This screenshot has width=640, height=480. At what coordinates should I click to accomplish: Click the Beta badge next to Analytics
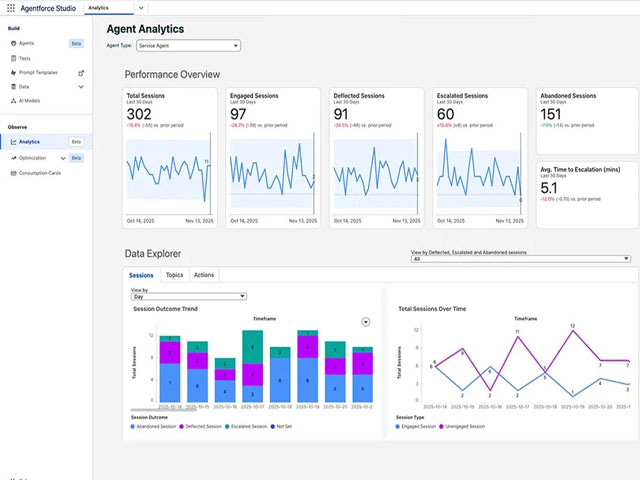[x=76, y=142]
